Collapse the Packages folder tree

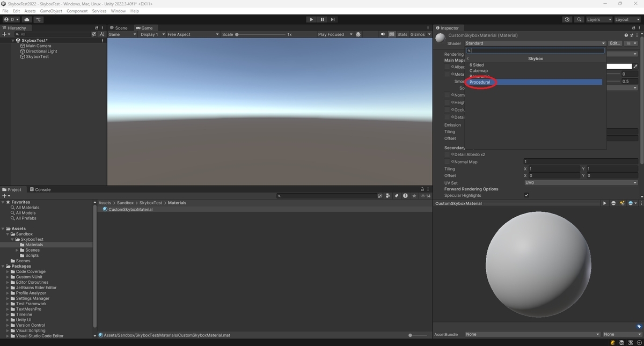click(x=3, y=266)
